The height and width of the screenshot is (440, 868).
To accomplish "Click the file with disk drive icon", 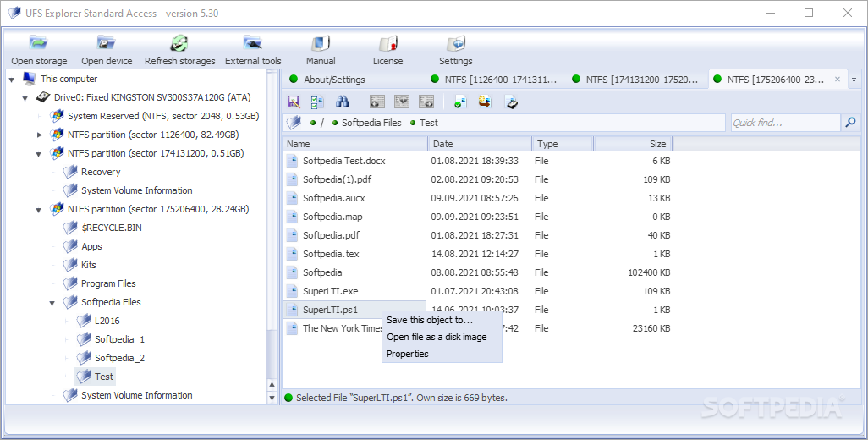I will click(x=512, y=102).
